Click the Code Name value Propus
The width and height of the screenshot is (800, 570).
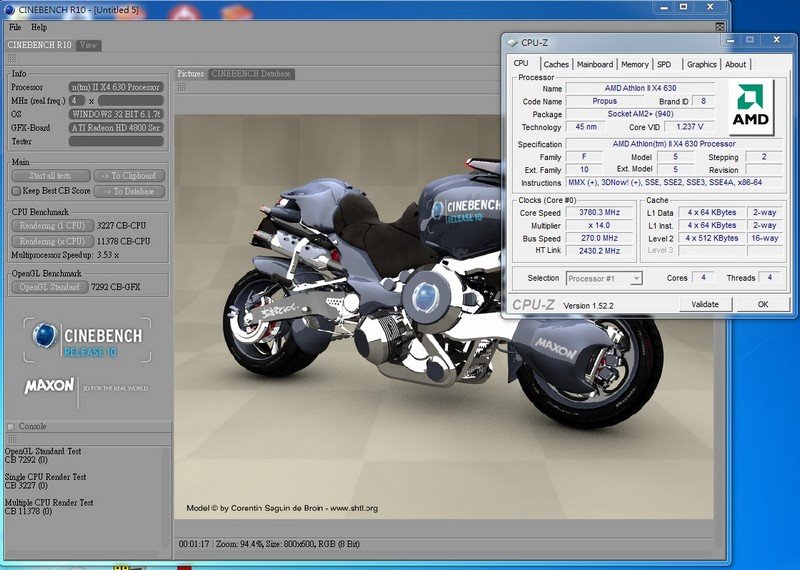(605, 101)
